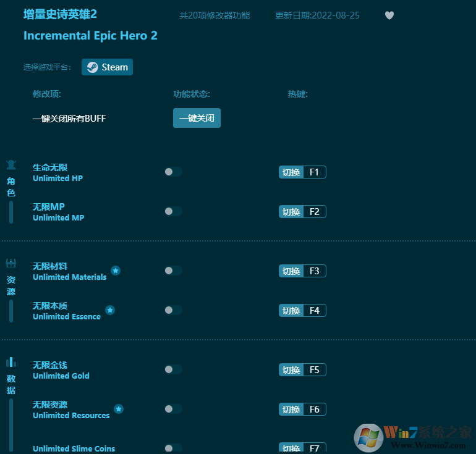Screen dimensions: 476x454
Task: Click the 无限MP label
Action: pos(49,207)
